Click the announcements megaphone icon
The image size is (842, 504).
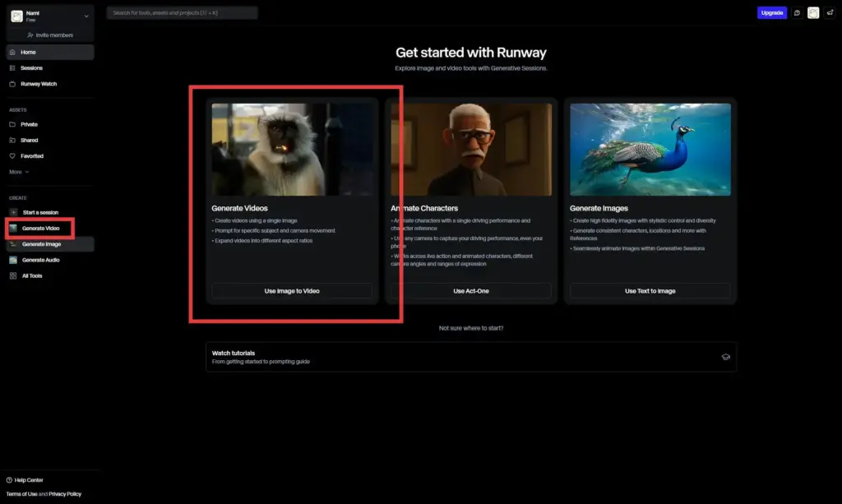[830, 13]
